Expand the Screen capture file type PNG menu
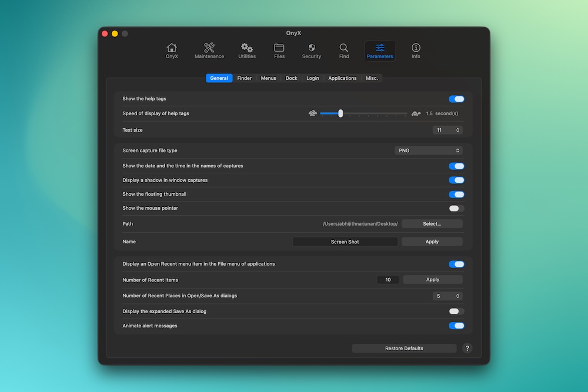The width and height of the screenshot is (588, 392). pos(428,151)
